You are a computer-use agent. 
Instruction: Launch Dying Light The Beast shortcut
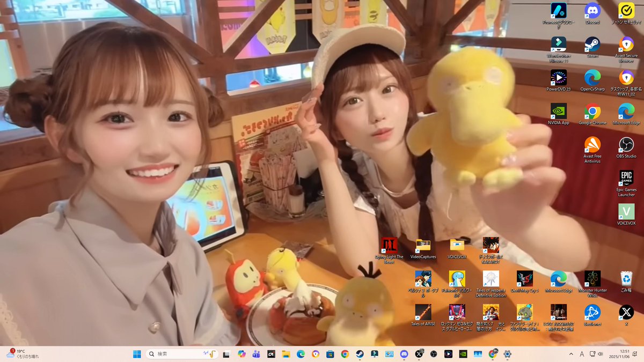389,251
